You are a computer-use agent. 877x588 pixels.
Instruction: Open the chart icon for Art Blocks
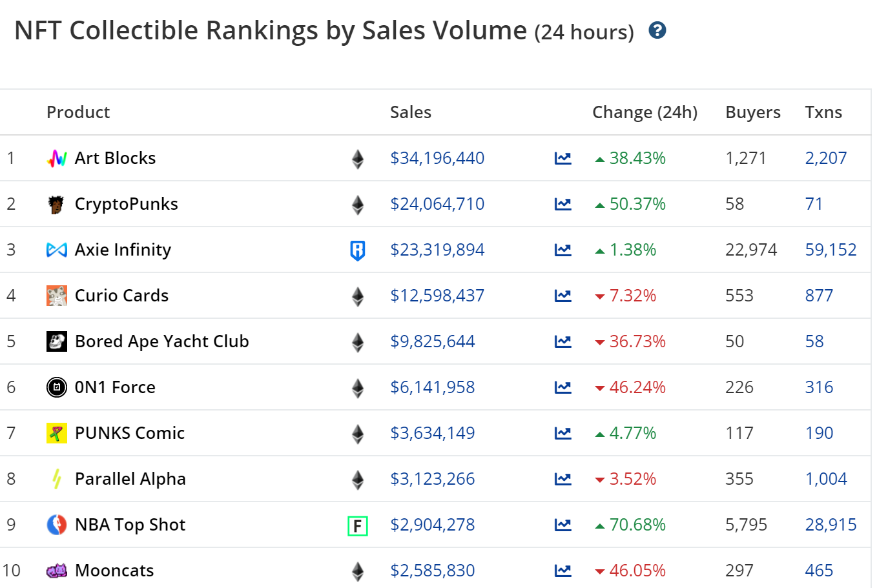562,158
